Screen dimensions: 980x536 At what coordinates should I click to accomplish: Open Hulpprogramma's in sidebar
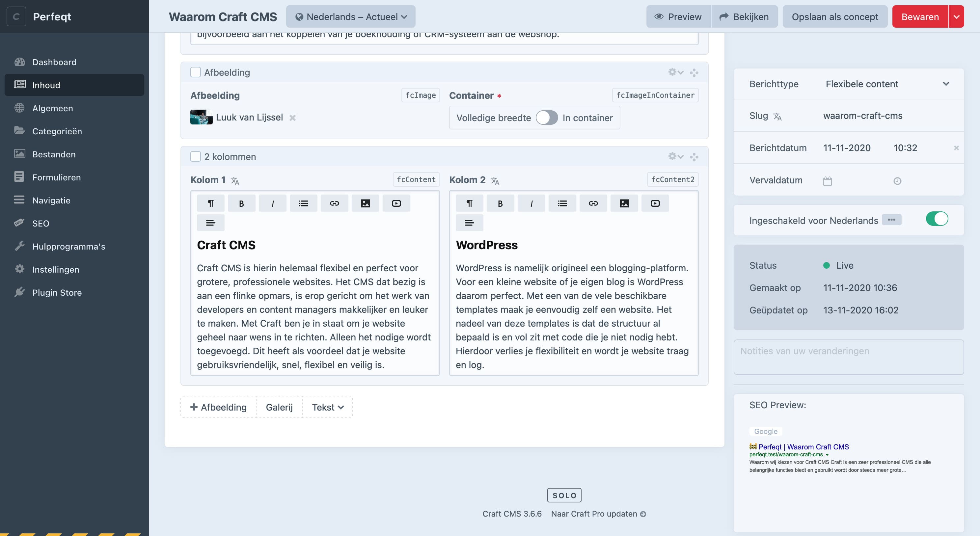coord(74,247)
